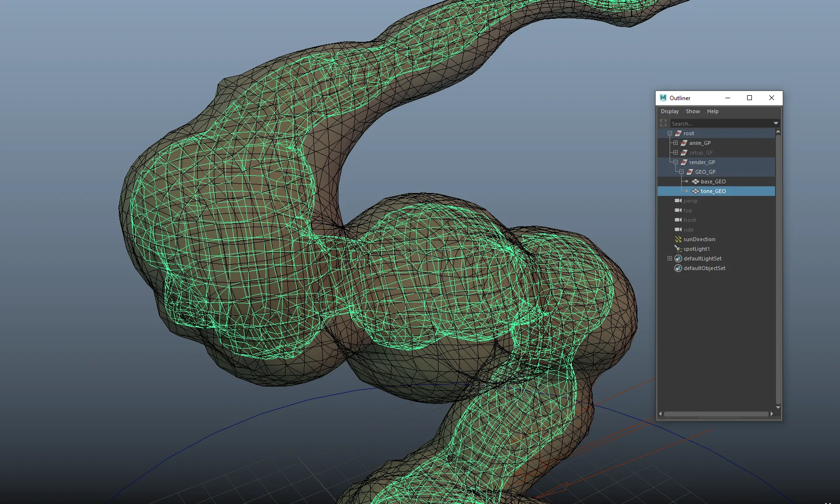This screenshot has width=840, height=504.
Task: Click the anim_GP transform icon
Action: (684, 143)
